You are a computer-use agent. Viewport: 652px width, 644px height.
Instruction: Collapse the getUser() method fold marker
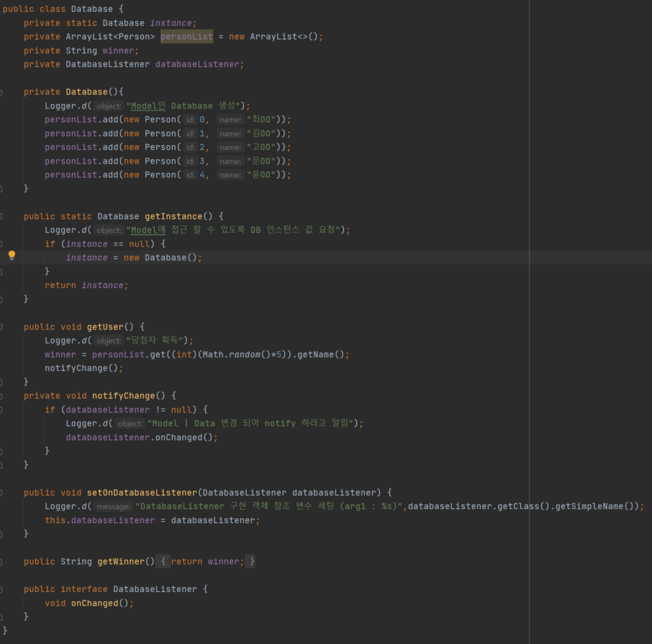coord(1,327)
